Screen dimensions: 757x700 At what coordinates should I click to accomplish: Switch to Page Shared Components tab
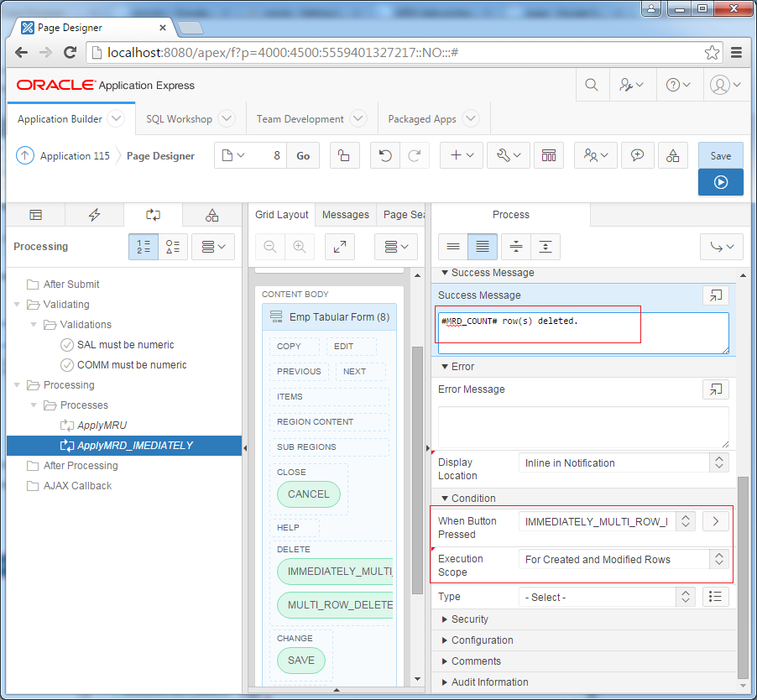[212, 215]
